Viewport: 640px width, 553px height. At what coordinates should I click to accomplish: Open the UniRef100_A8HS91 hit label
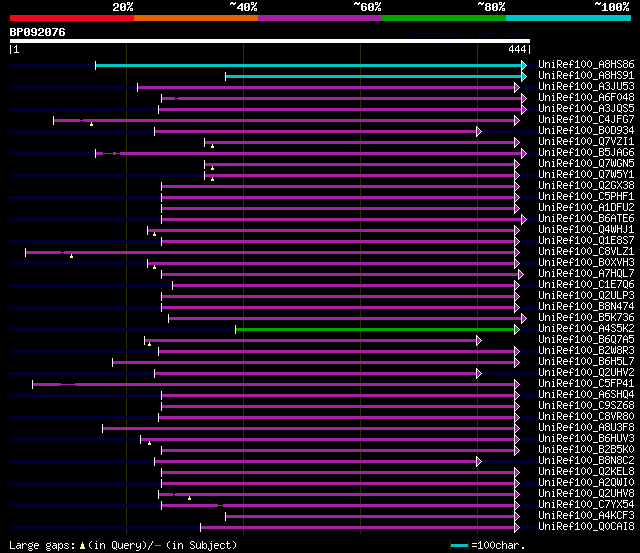click(586, 76)
